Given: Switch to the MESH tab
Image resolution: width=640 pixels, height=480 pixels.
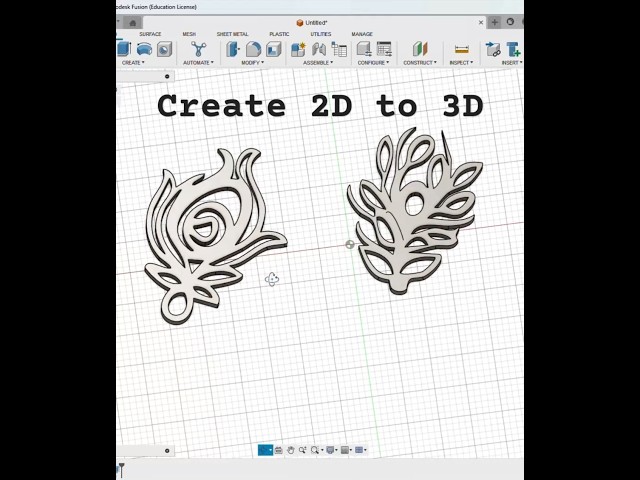Looking at the screenshot, I should (189, 34).
